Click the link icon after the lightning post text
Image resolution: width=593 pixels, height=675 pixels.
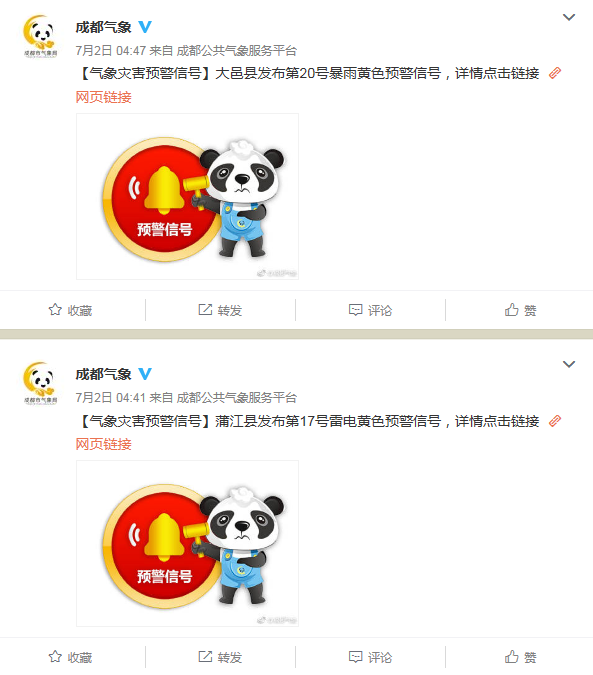(x=555, y=421)
